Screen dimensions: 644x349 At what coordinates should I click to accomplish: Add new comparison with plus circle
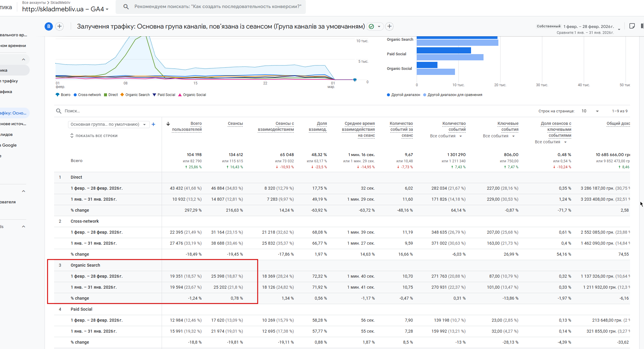pos(59,26)
